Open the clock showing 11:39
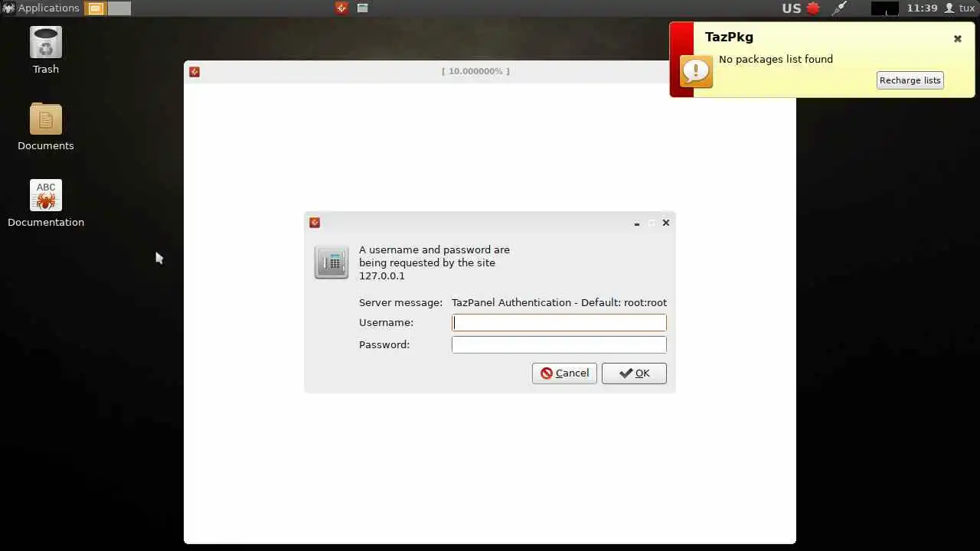980x551 pixels. pos(922,8)
